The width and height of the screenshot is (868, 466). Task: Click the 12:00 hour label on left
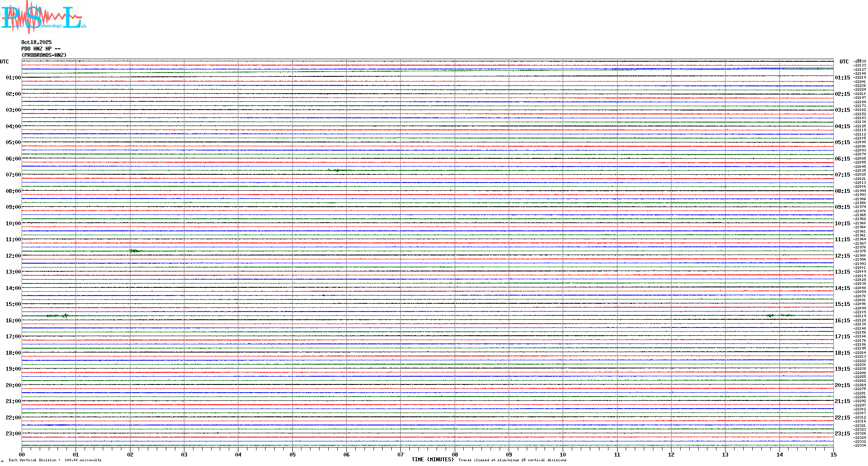(13, 256)
